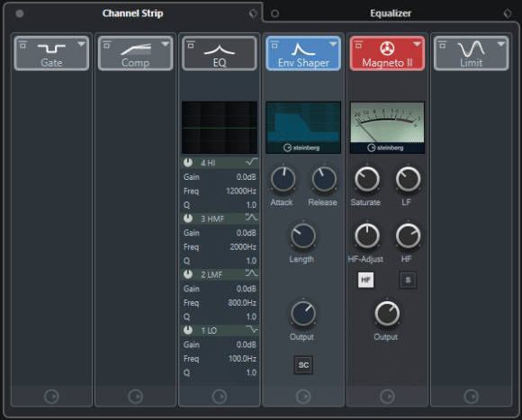Open the 1 LO filter type icon
Screen dimensions: 522x420
[x=252, y=329]
